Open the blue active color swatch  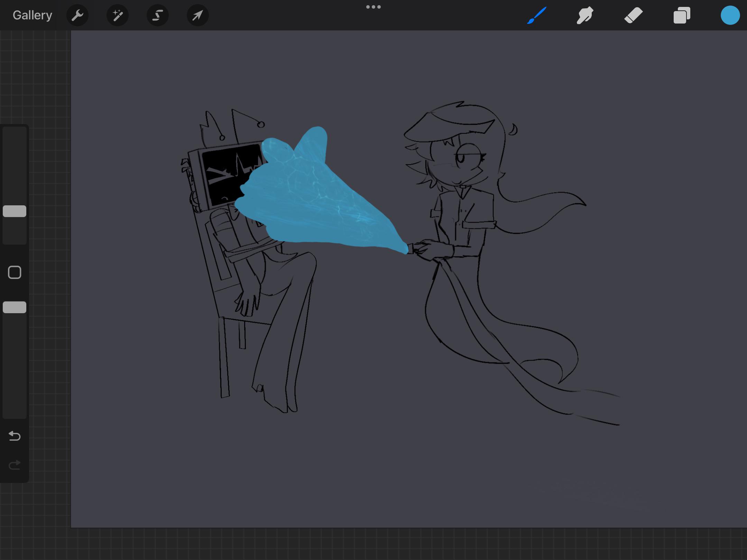pos(730,16)
